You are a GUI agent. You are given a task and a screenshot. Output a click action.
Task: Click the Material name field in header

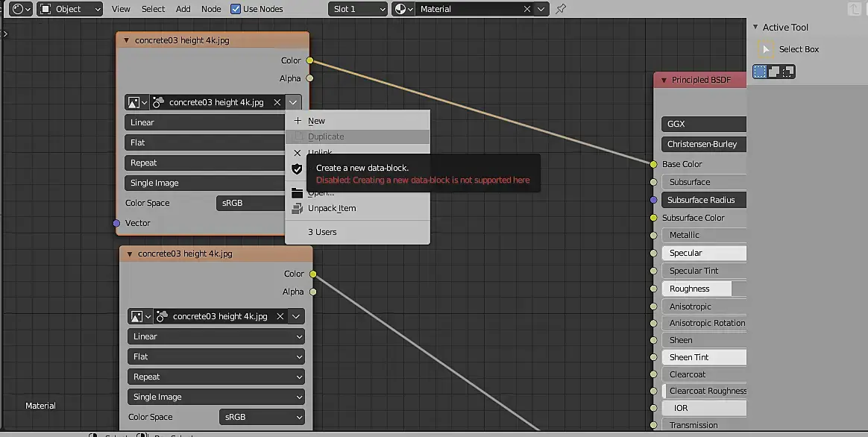tap(468, 9)
